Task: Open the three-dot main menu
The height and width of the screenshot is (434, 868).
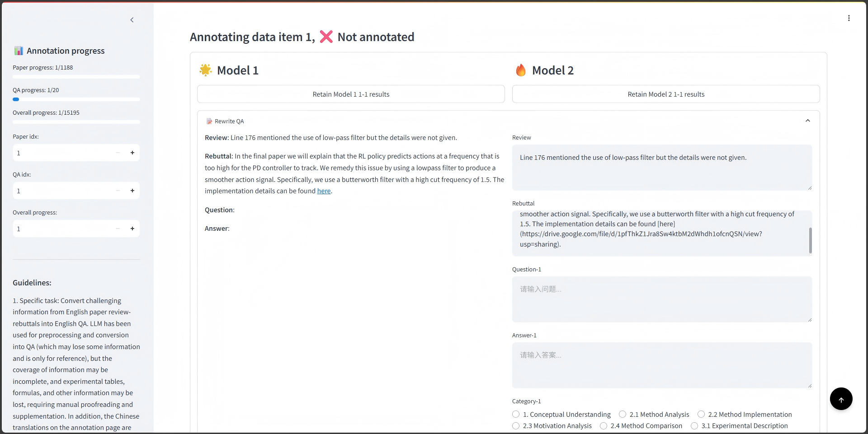Action: point(849,18)
